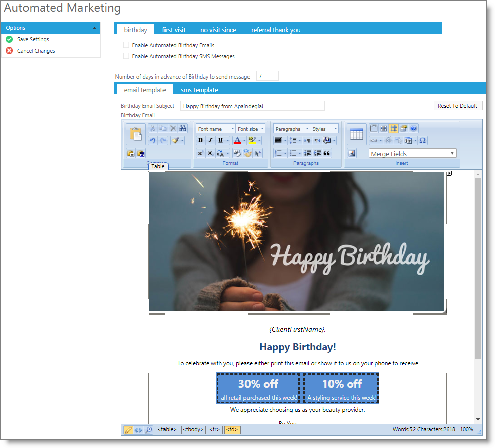Click the Copy icon in the editor toolbar
Image resolution: width=495 pixels, height=448 pixels.
[162, 128]
